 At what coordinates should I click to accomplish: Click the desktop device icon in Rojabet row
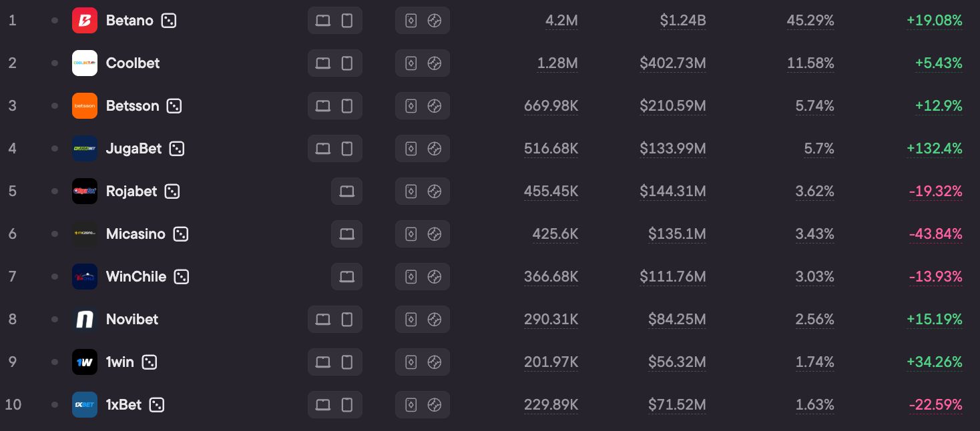point(346,191)
